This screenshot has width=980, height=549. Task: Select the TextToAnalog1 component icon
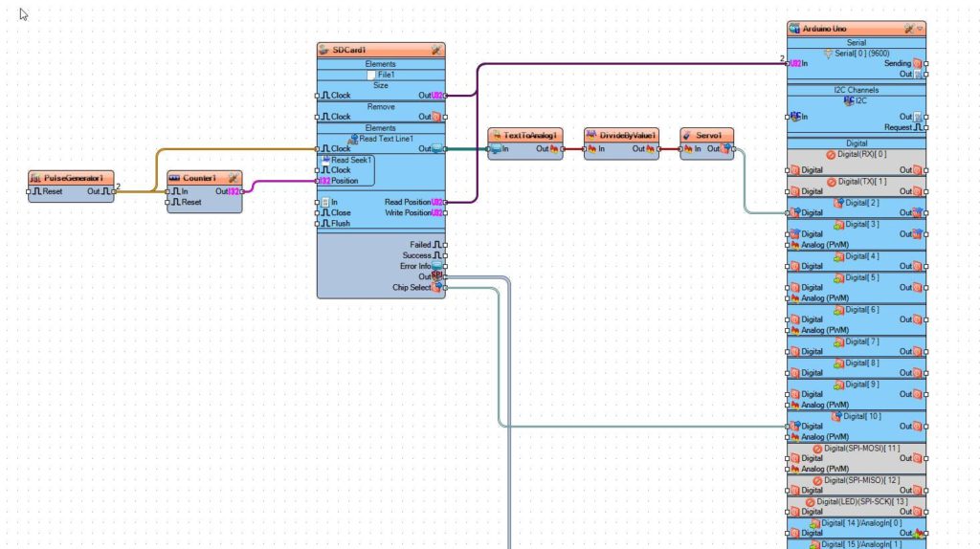point(496,136)
